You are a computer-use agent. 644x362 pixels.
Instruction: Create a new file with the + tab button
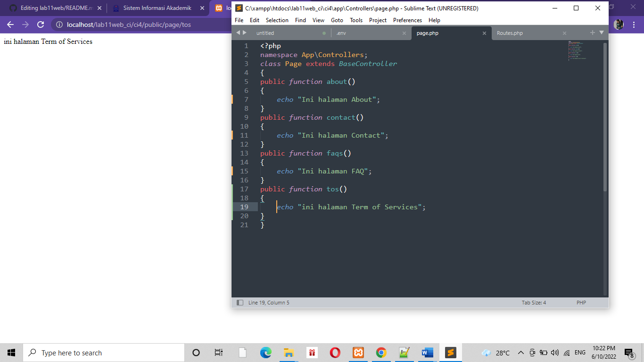[592, 33]
